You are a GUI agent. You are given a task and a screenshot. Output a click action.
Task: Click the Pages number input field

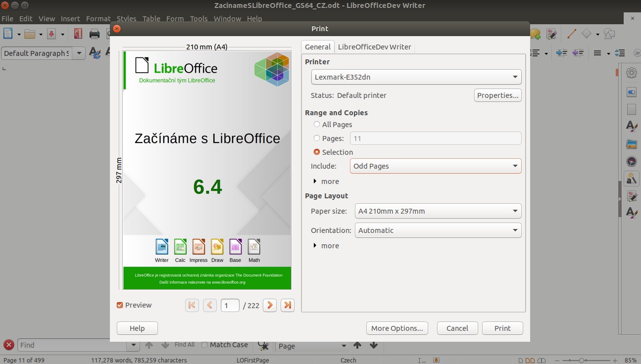(436, 138)
